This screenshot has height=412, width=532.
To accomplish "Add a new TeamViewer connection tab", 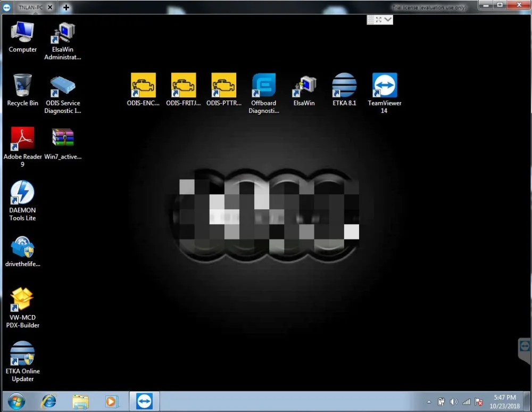I will [x=66, y=7].
